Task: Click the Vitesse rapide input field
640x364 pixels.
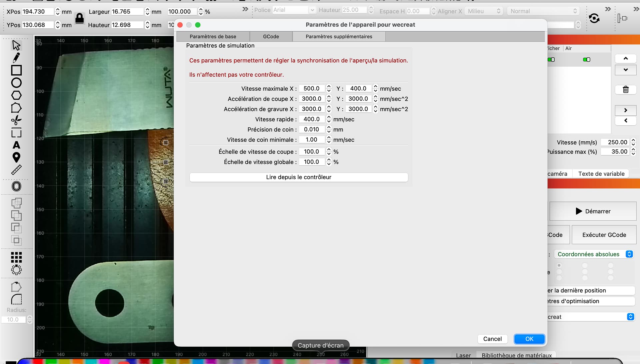Action: (311, 119)
